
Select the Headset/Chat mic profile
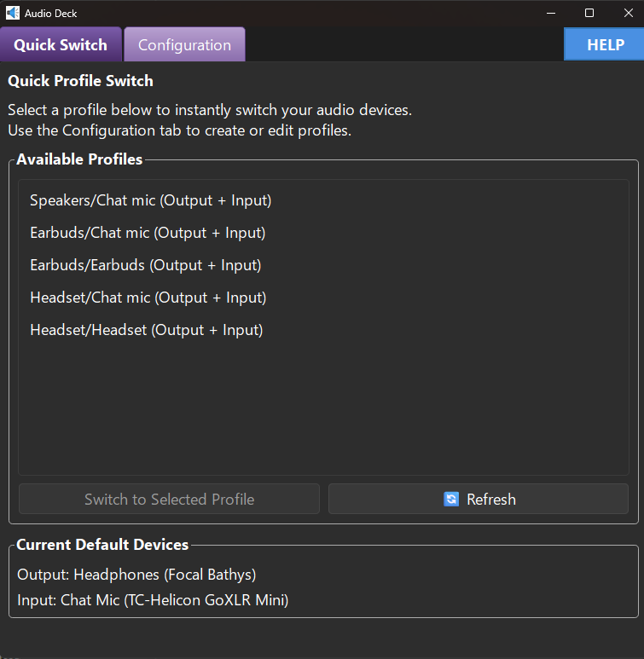click(148, 298)
